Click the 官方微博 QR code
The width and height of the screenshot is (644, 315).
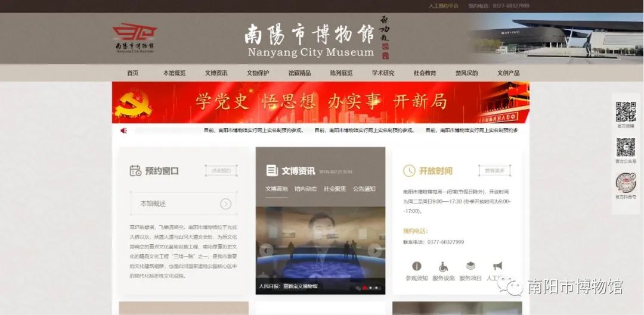[626, 111]
